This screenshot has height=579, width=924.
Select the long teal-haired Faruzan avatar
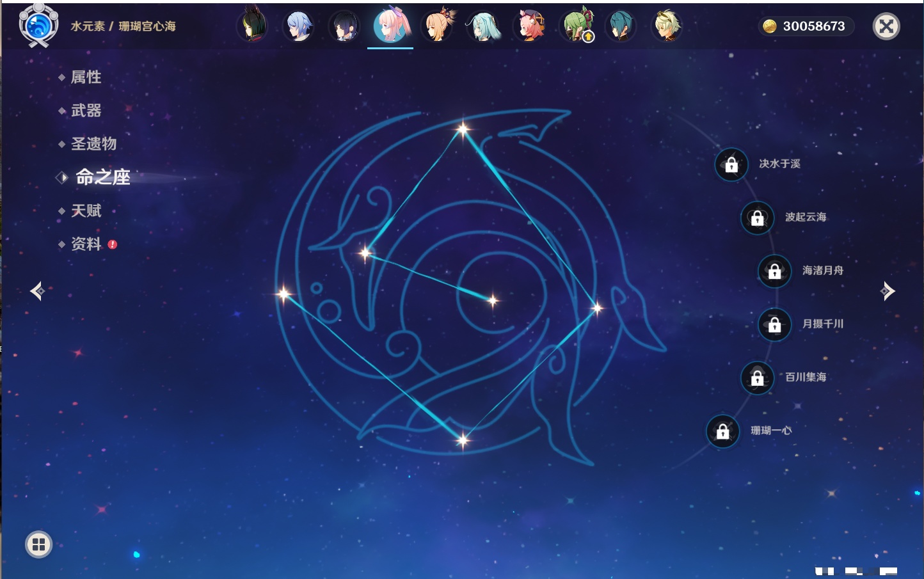pos(483,26)
